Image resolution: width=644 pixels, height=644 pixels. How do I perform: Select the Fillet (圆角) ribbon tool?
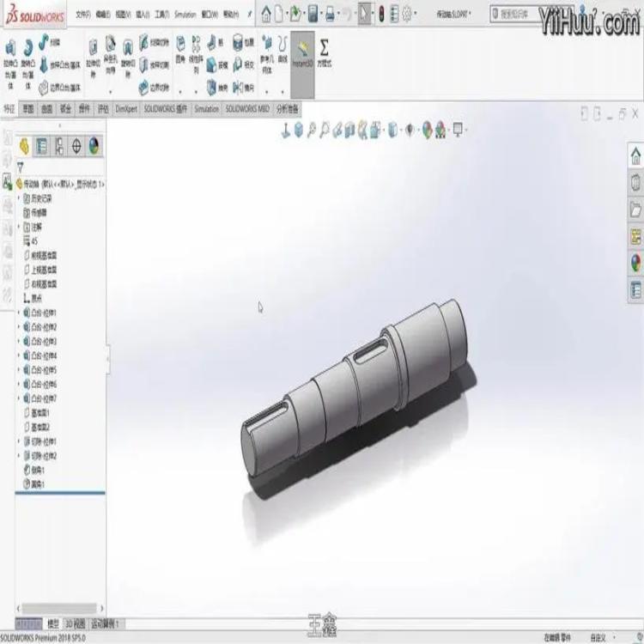(x=180, y=50)
